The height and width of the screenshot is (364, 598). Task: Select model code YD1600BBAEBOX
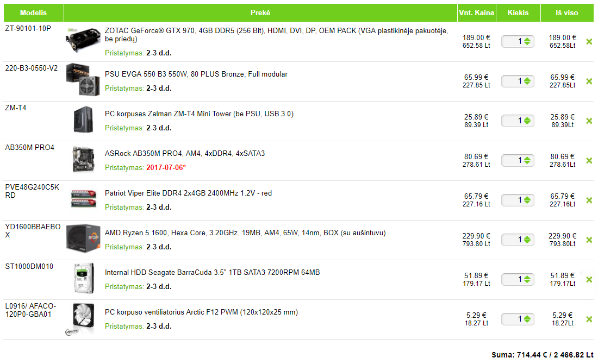pos(33,230)
